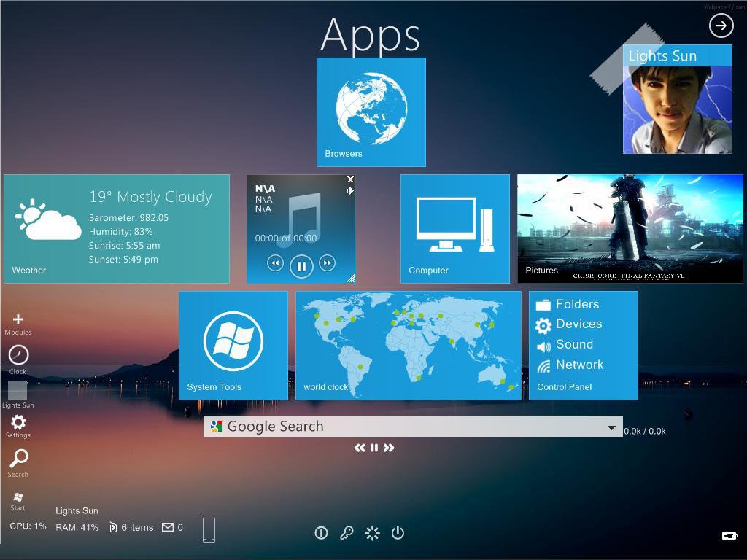Open Folders in Control Panel tile
Viewport: 747px width, 560px height.
coord(577,304)
